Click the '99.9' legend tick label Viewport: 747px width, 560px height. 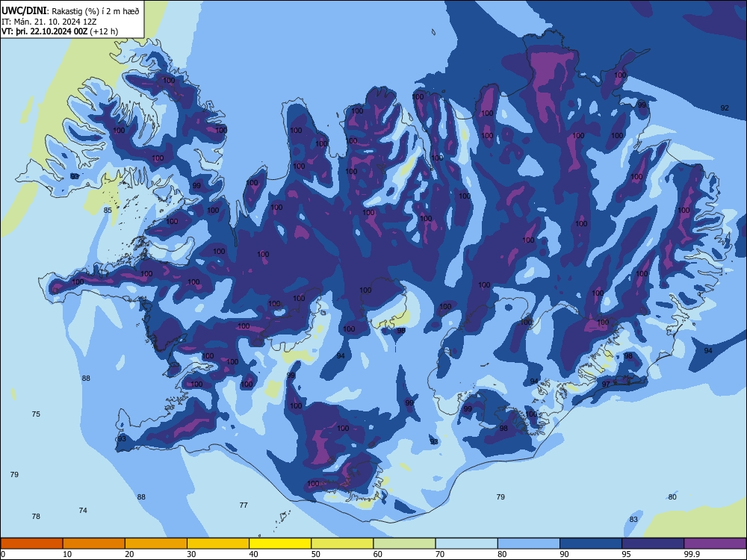(x=691, y=554)
